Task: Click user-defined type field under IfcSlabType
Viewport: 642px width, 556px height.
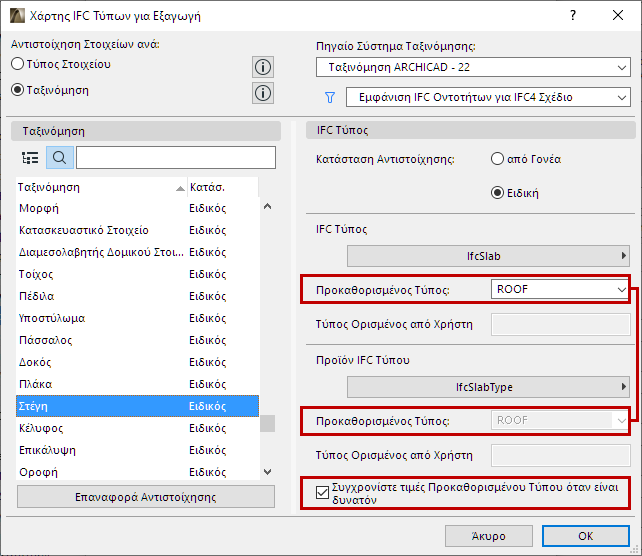Action: (561, 456)
